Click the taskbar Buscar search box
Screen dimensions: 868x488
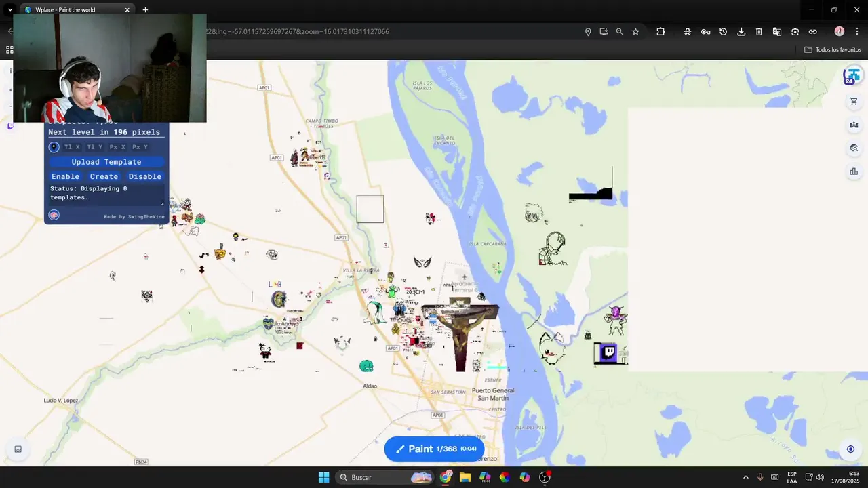[385, 477]
